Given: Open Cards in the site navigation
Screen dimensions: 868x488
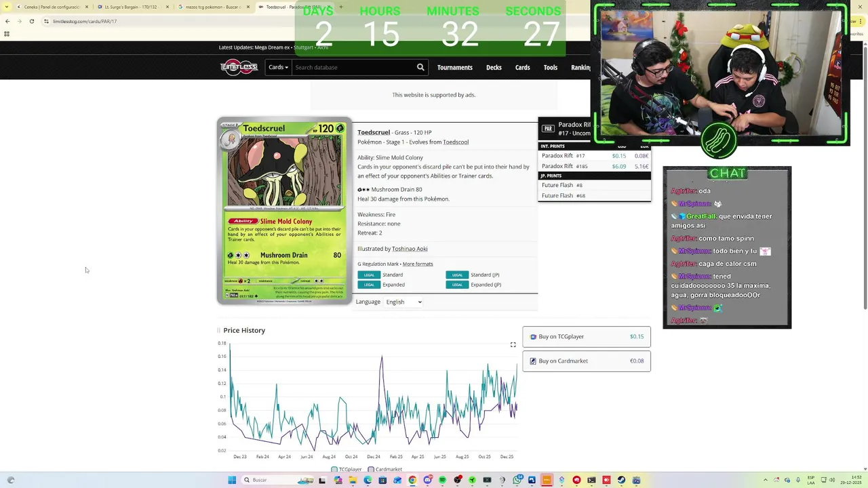Looking at the screenshot, I should (522, 67).
